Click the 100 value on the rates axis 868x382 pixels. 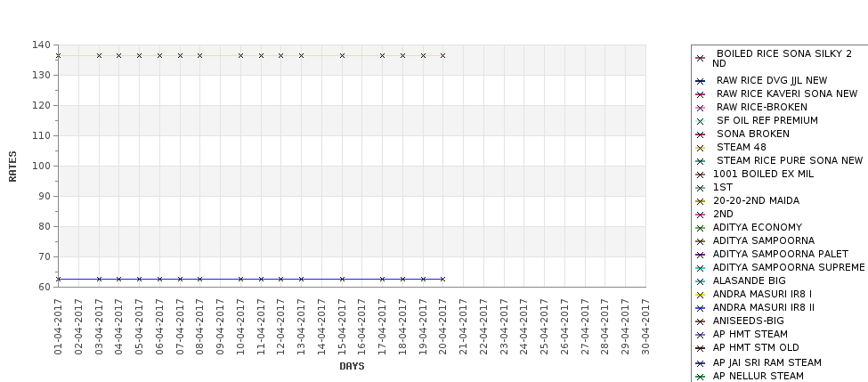(44, 167)
